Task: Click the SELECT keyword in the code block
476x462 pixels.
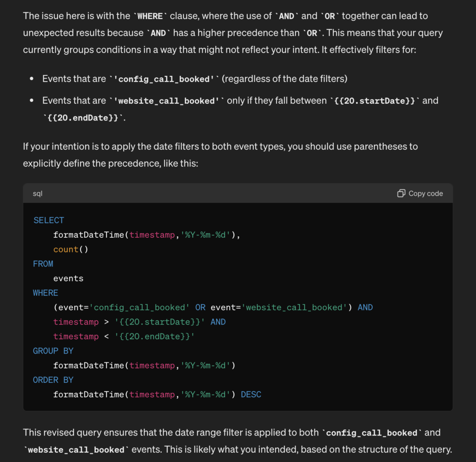Action: coord(48,220)
